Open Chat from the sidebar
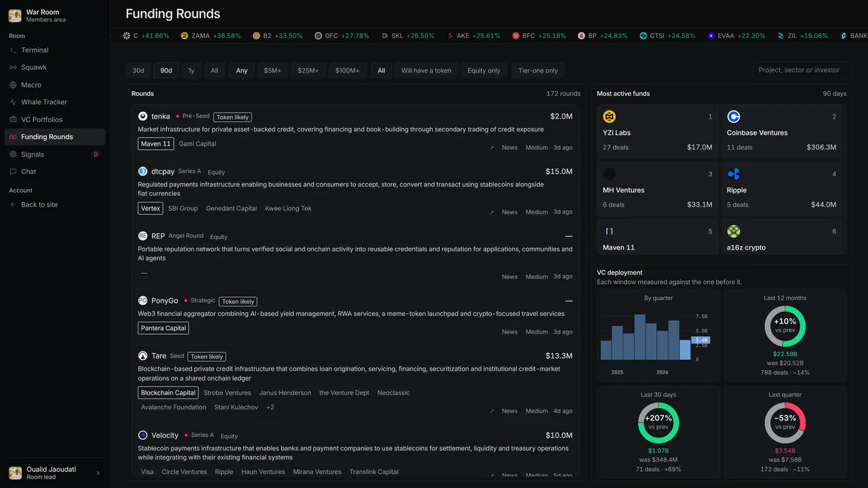868x488 pixels. [54, 171]
